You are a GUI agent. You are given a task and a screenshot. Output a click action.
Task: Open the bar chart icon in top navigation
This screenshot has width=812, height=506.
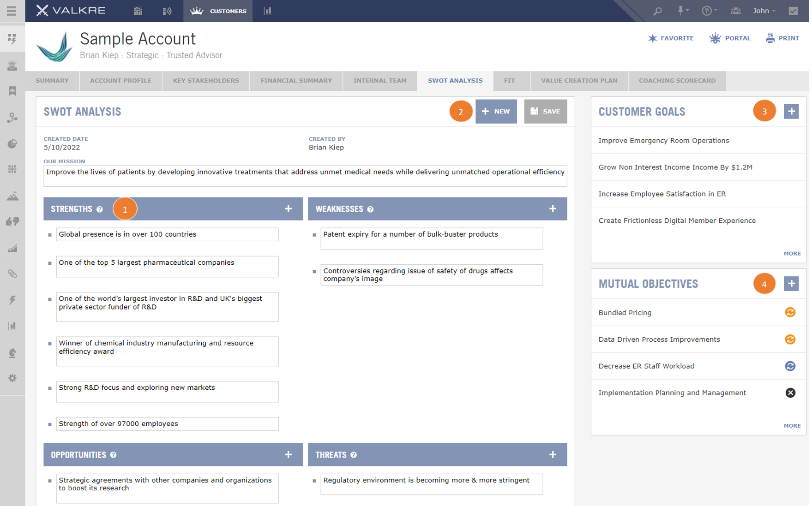(x=268, y=11)
